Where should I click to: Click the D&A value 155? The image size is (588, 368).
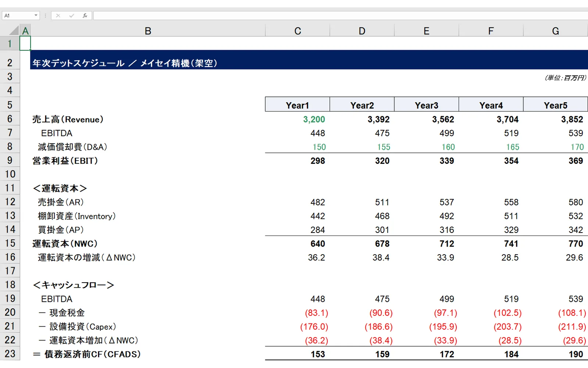pos(384,147)
